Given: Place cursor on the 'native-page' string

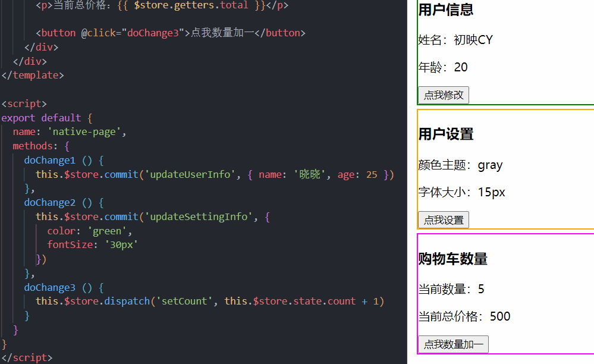Looking at the screenshot, I should click(x=84, y=132).
